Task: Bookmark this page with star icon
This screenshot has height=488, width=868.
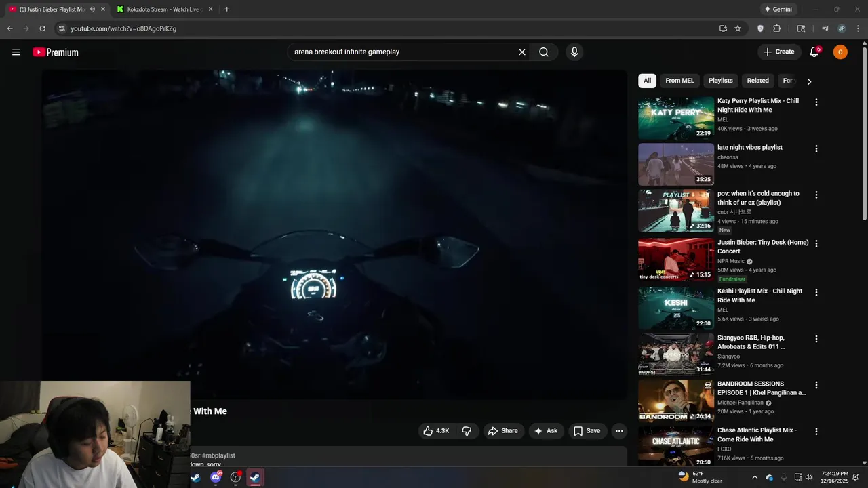Action: (x=738, y=28)
